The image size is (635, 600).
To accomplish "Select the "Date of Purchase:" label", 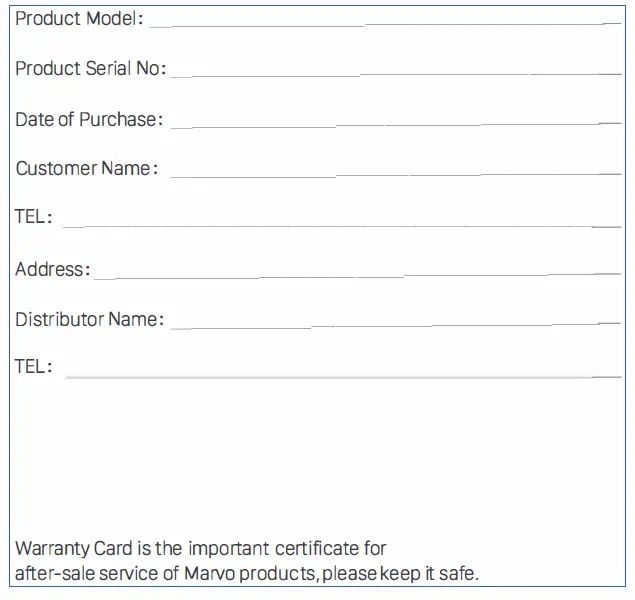I will (x=89, y=120).
